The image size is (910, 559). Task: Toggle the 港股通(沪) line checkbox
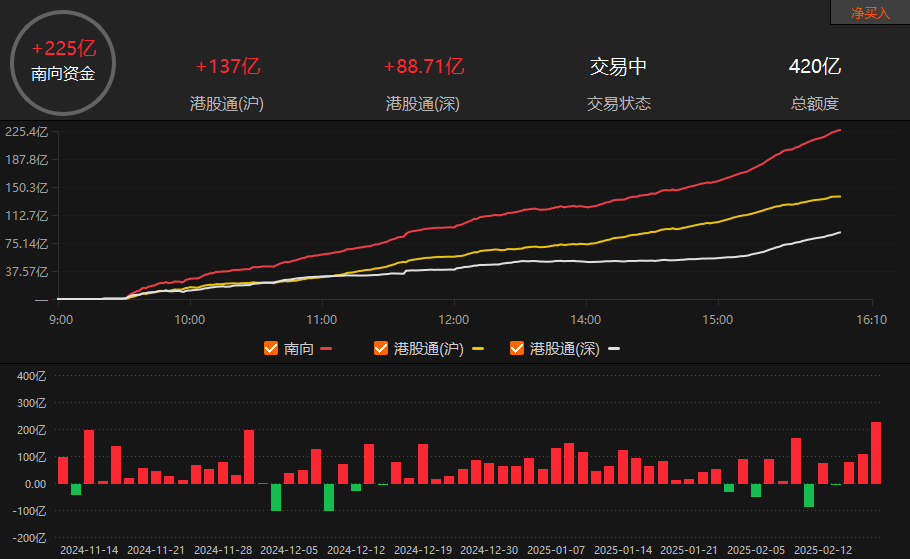tap(381, 348)
